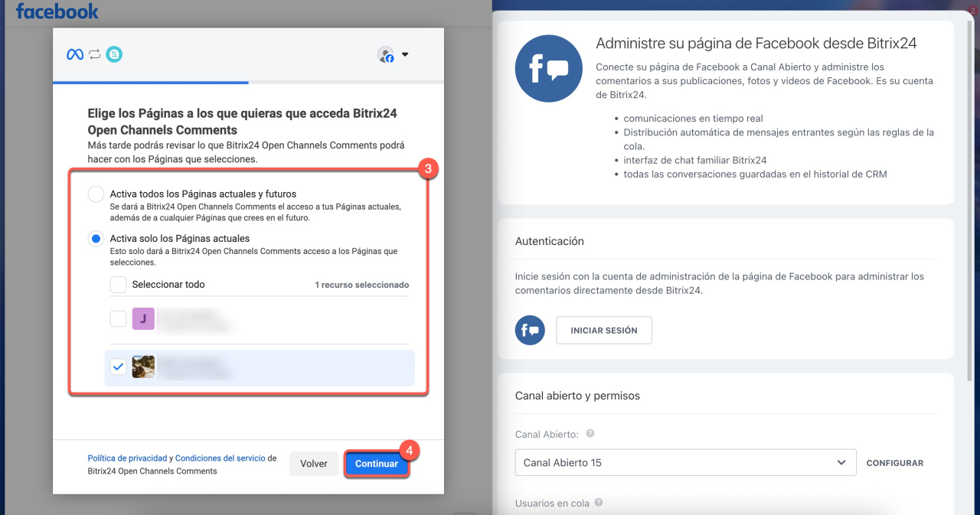Click the purple J page avatar
This screenshot has width=980, height=515.
143,318
